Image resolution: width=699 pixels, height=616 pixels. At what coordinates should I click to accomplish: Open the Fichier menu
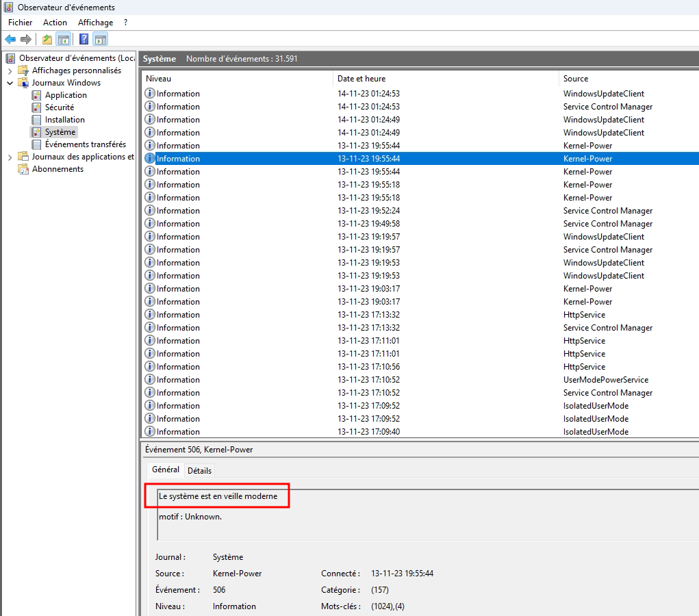pos(21,23)
